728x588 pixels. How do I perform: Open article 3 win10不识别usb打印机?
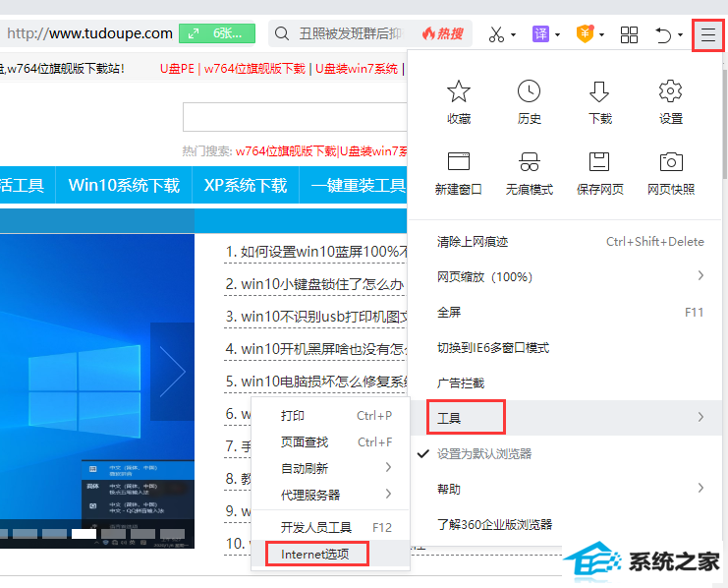pos(316,317)
